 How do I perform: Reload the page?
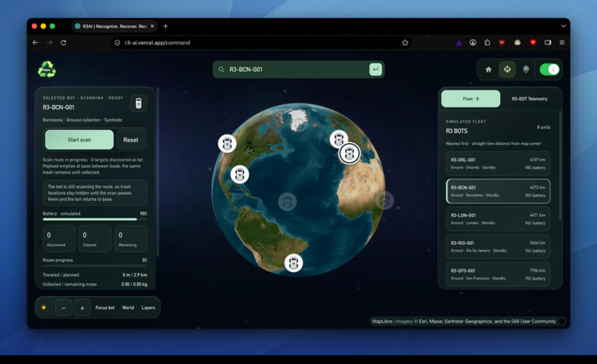(64, 43)
